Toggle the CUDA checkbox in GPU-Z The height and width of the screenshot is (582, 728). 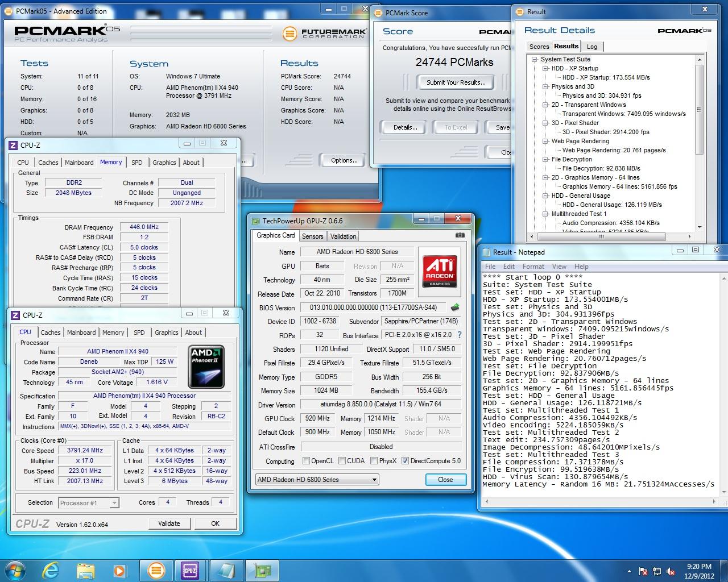click(342, 461)
